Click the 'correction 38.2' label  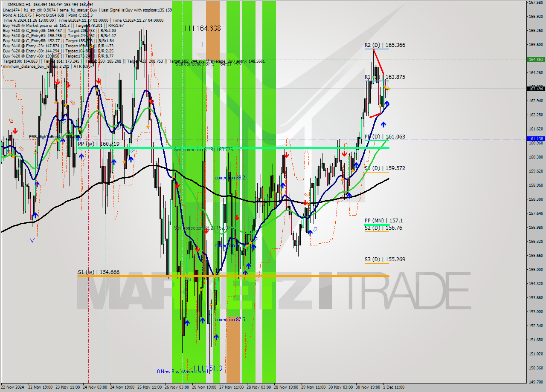click(230, 178)
